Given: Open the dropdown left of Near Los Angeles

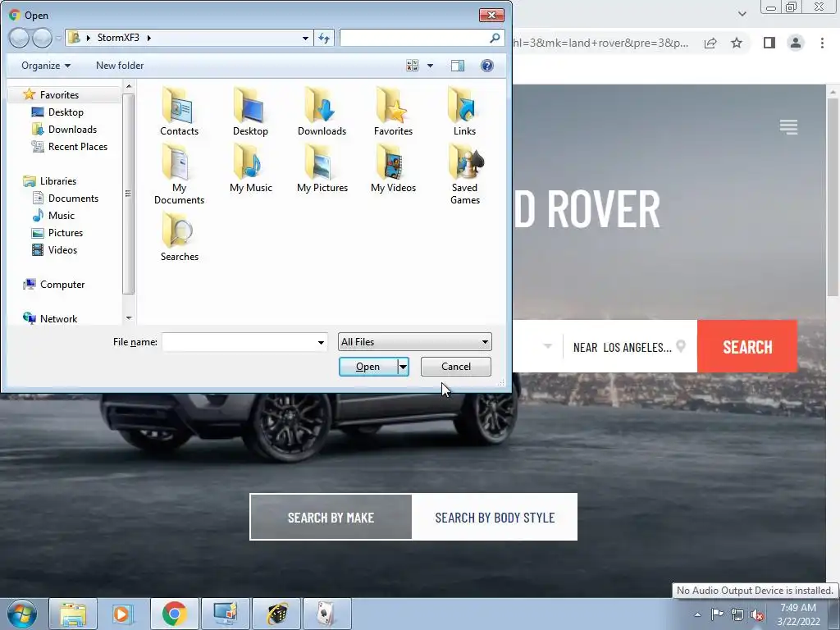Looking at the screenshot, I should pos(547,346).
